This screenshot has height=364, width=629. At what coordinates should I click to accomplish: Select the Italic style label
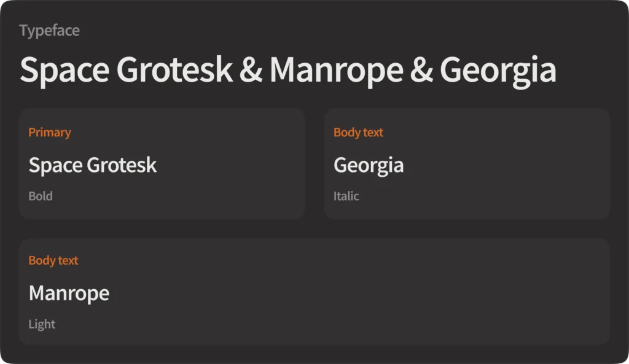click(346, 196)
